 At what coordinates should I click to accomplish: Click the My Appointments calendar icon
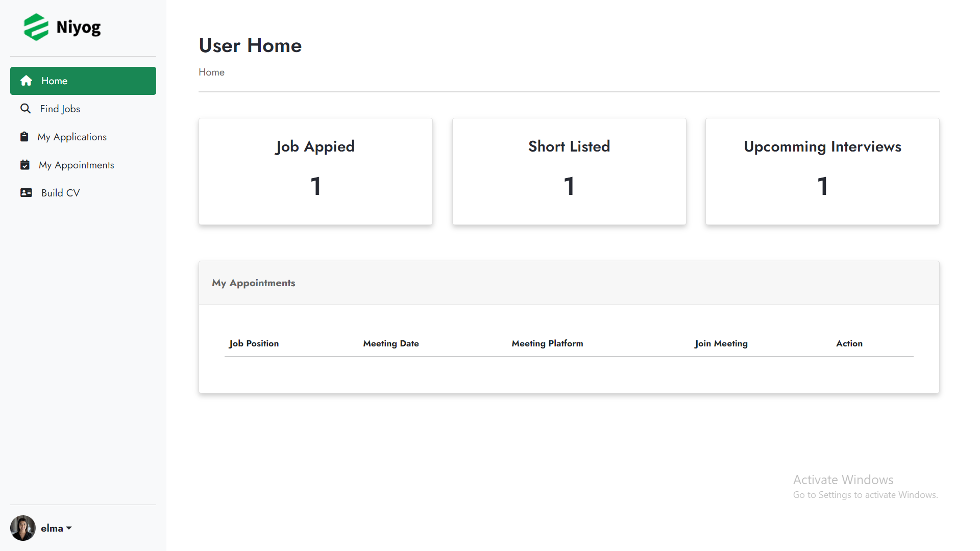point(25,165)
